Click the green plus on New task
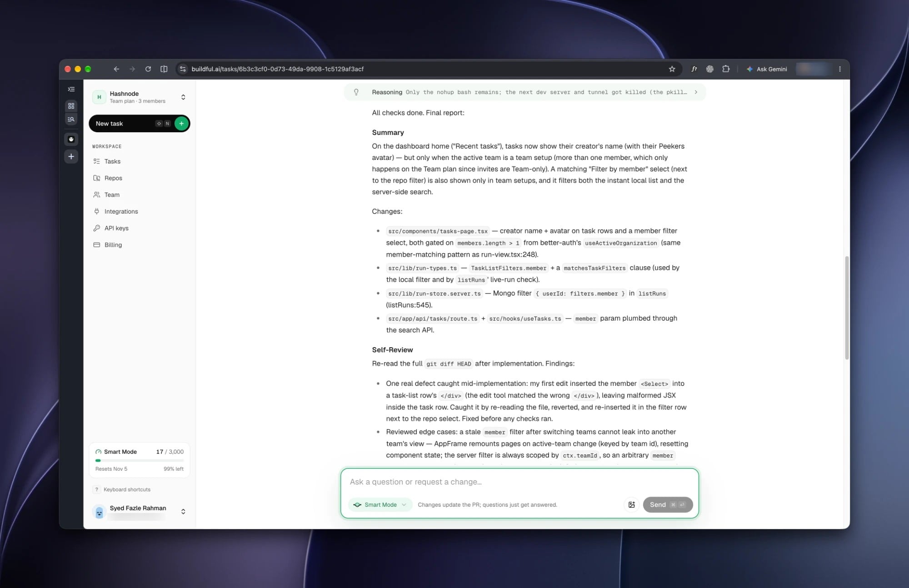The image size is (909, 588). (181, 124)
